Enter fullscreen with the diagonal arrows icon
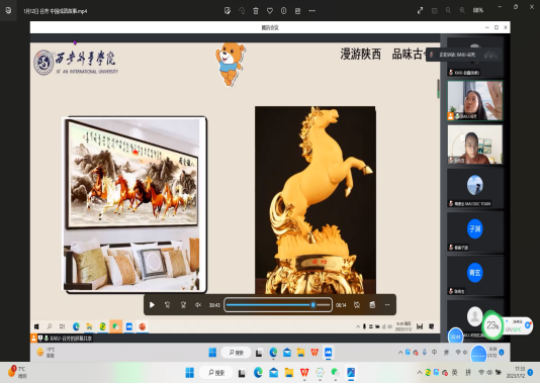Image resolution: width=540 pixels, height=384 pixels. [x=420, y=11]
